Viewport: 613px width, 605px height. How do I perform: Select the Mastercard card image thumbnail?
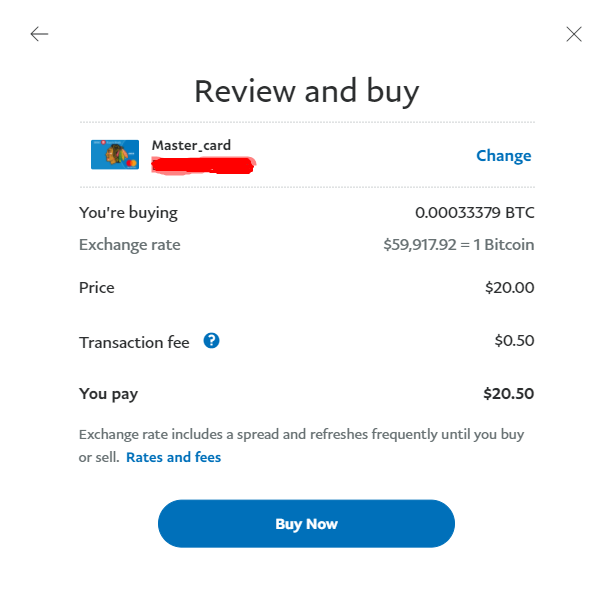pos(115,154)
